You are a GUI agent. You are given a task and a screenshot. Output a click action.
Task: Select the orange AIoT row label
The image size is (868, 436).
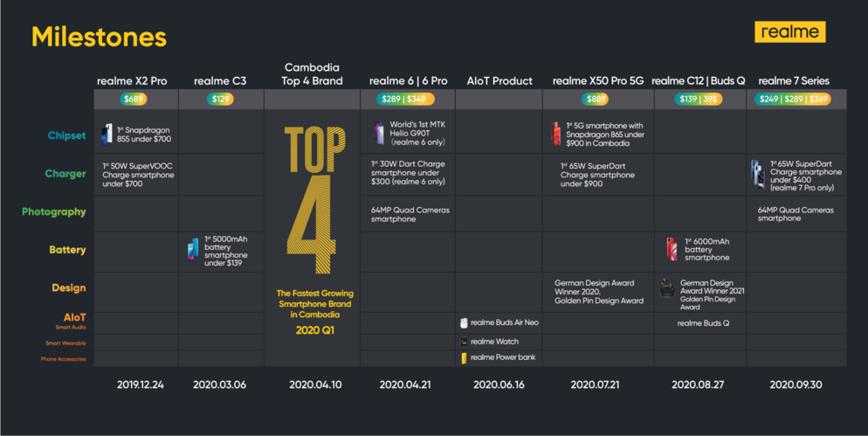point(75,317)
